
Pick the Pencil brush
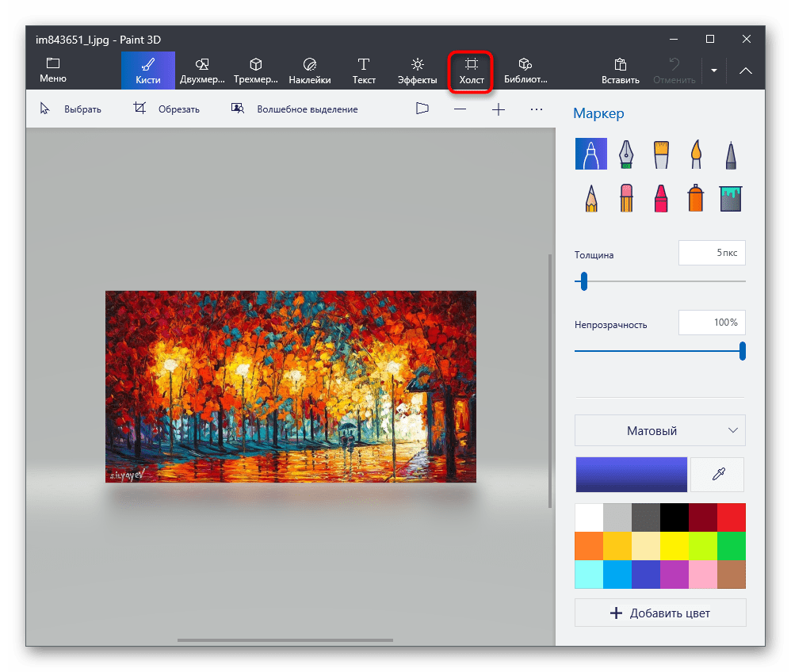click(590, 198)
